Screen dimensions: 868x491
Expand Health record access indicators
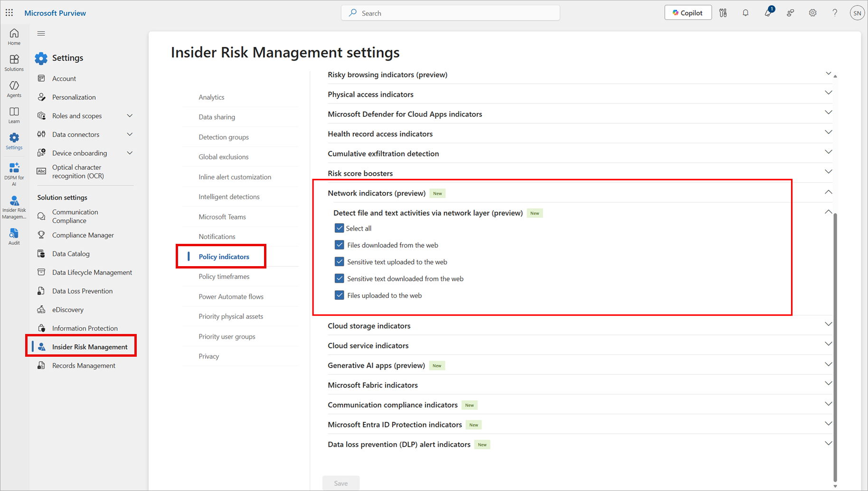point(828,132)
